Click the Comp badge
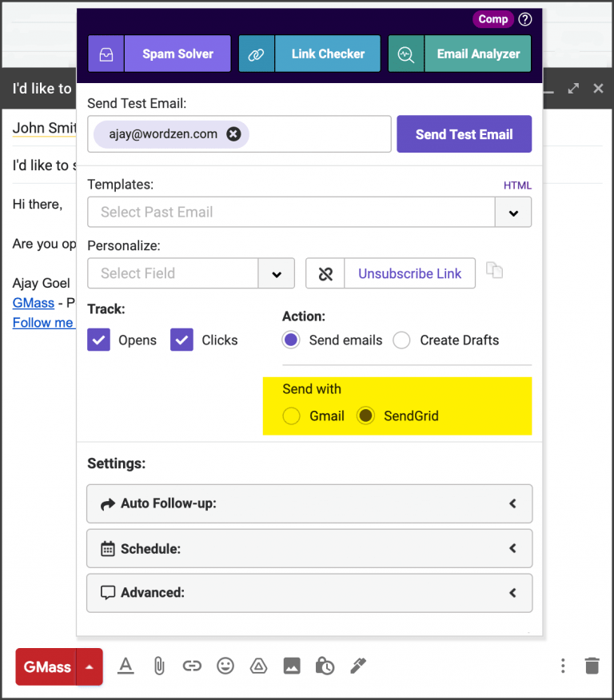The width and height of the screenshot is (614, 700). 493,19
